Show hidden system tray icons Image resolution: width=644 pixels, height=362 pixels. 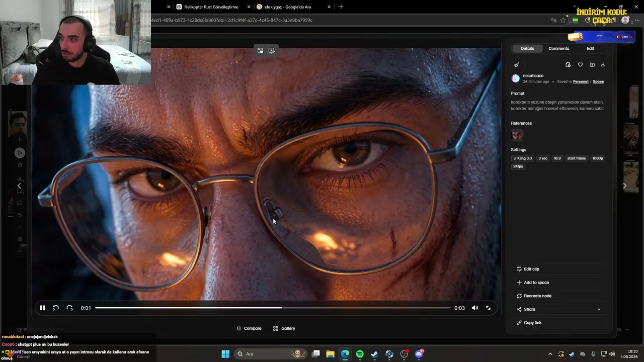pos(550,354)
